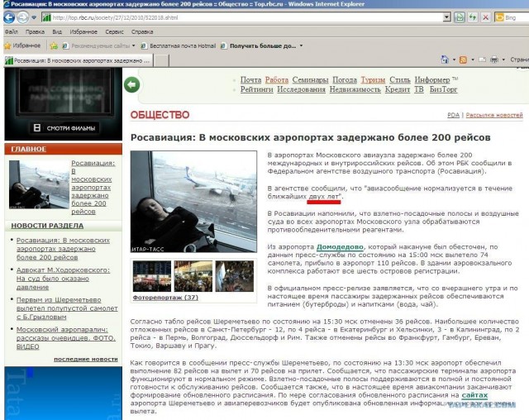The width and height of the screenshot is (529, 420).
Task: Click the sidebar airport photo thumbnail under ГЛАВНОЕ
Action: pyautogui.click(x=39, y=184)
